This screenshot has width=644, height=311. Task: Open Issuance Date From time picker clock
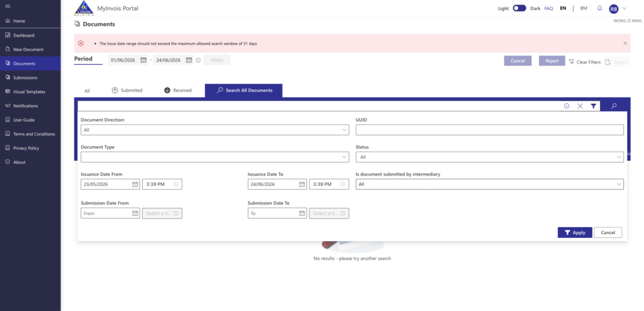pyautogui.click(x=176, y=184)
